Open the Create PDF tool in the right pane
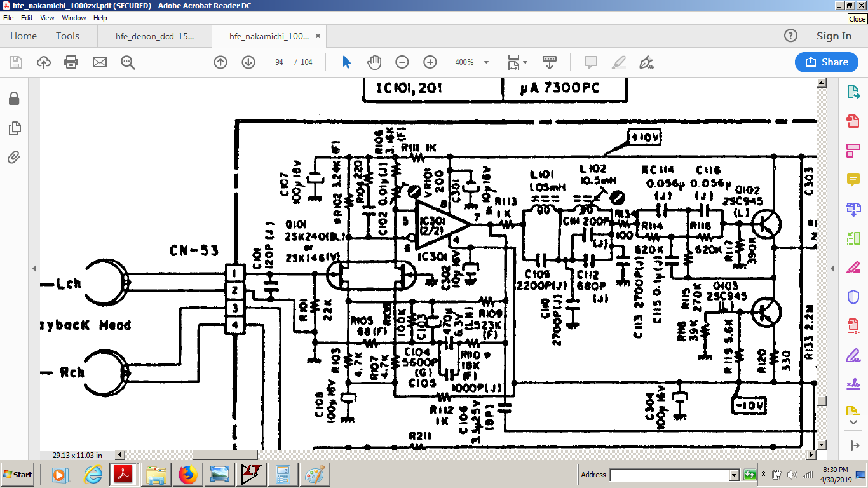 853,121
